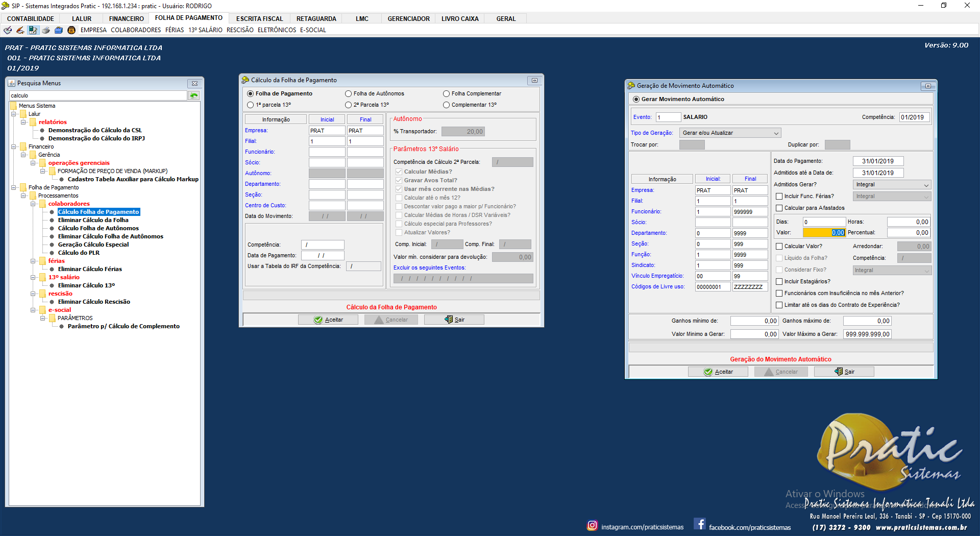Open the ESCRITA FISCAL module tab

[259, 19]
